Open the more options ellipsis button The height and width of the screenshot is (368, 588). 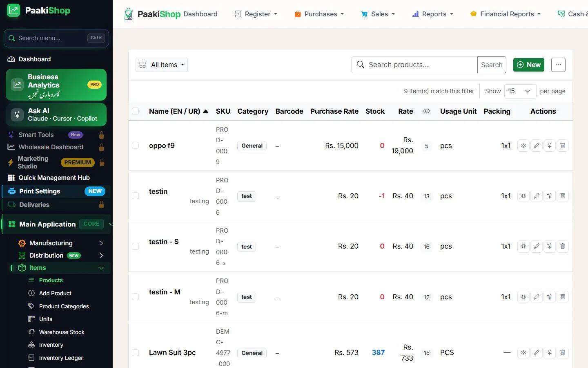point(558,65)
